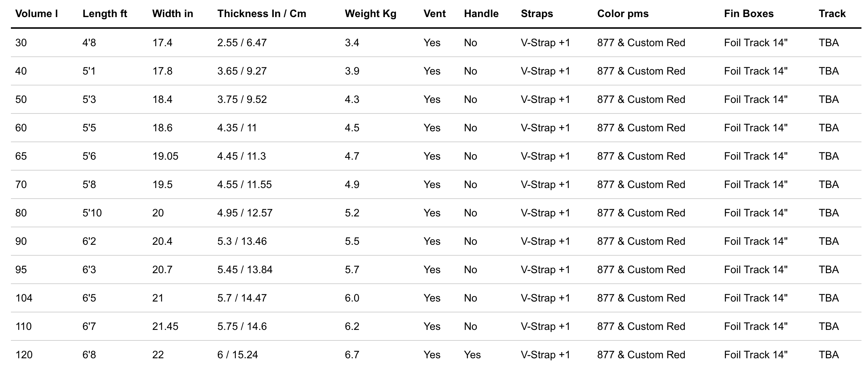868x379 pixels.
Task: Click the Volume l column header
Action: tap(36, 14)
